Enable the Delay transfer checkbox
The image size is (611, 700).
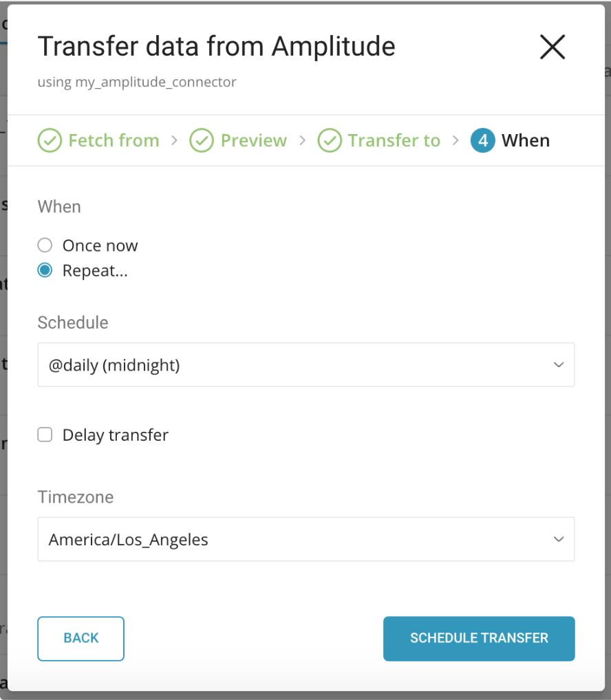pos(45,435)
